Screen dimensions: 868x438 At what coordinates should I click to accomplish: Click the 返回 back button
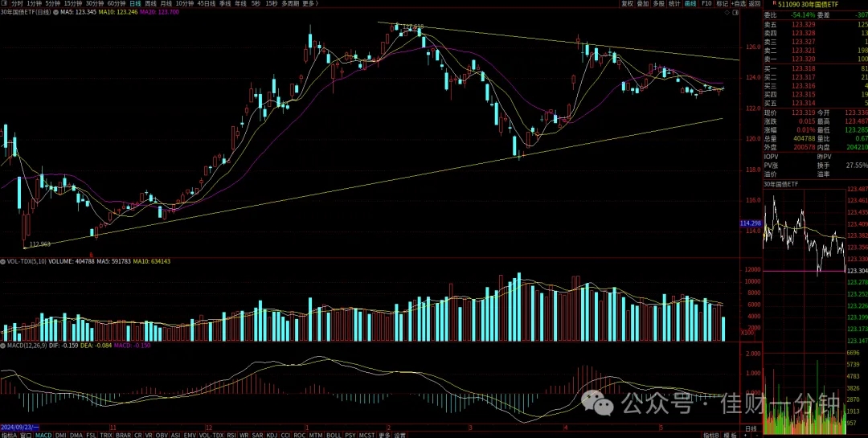[755, 3]
